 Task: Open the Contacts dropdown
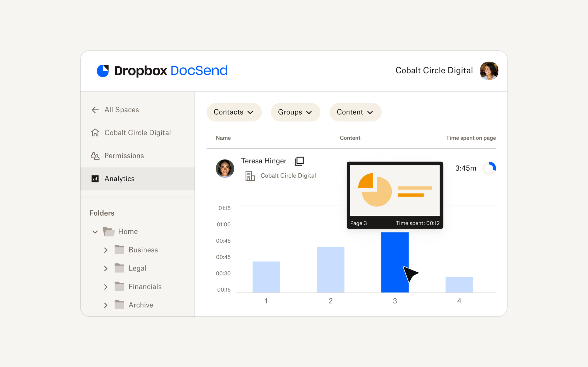(234, 112)
